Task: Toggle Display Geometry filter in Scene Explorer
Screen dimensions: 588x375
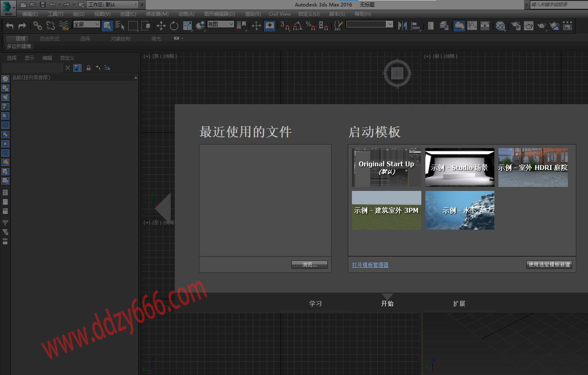Action: click(x=5, y=79)
